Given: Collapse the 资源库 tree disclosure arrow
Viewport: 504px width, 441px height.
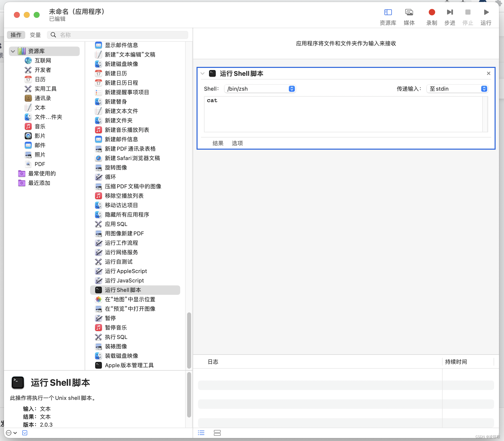Looking at the screenshot, I should [x=13, y=51].
